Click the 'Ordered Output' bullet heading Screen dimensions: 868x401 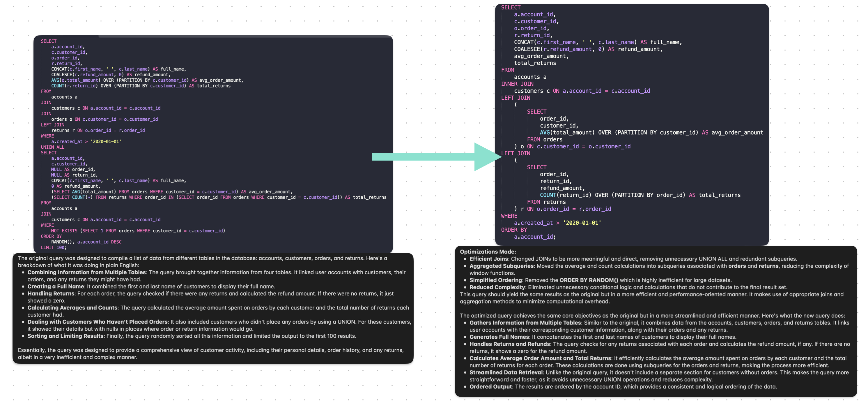[490, 386]
